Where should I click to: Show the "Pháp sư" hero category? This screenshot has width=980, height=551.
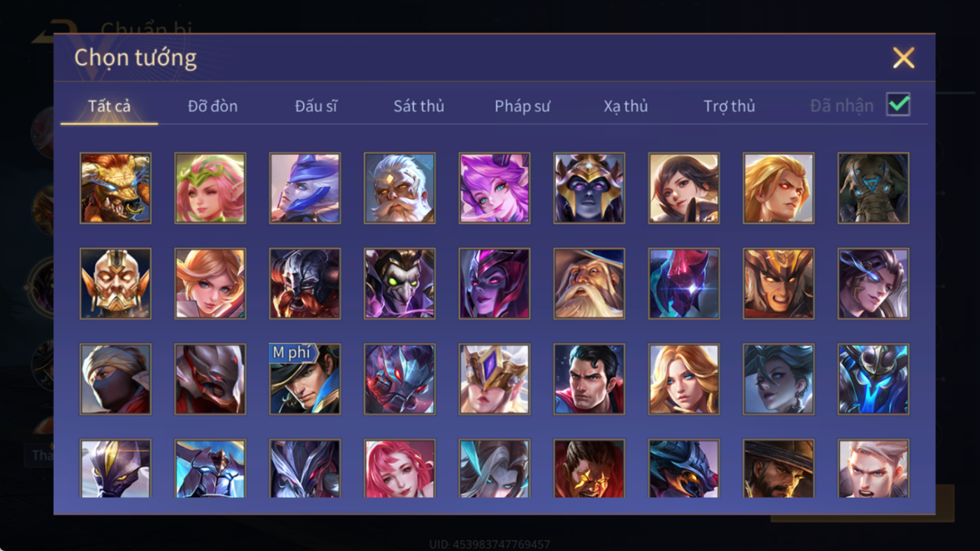522,106
